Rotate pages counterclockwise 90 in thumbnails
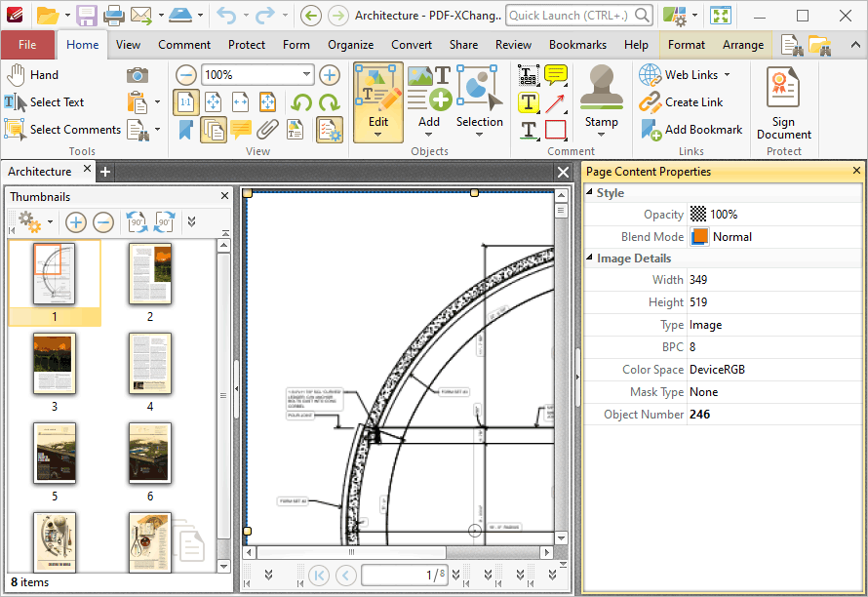The image size is (868, 597). tap(137, 222)
